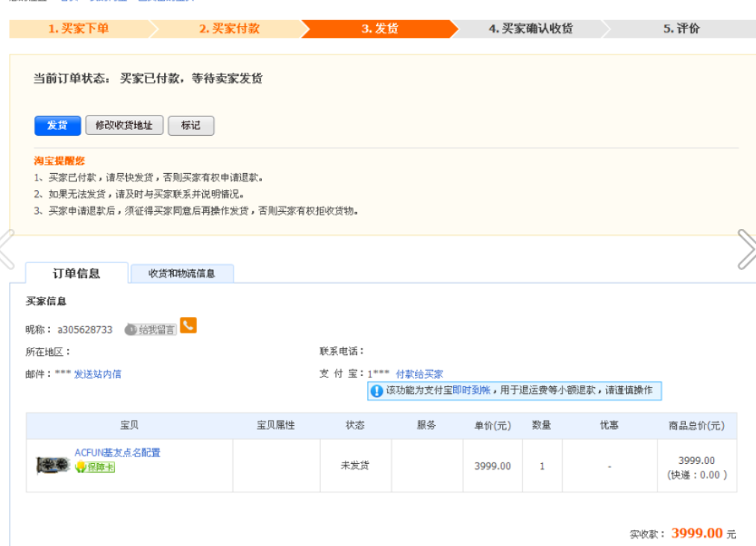Click step 5 评价 in progress bar
The image size is (756, 546).
tap(681, 29)
